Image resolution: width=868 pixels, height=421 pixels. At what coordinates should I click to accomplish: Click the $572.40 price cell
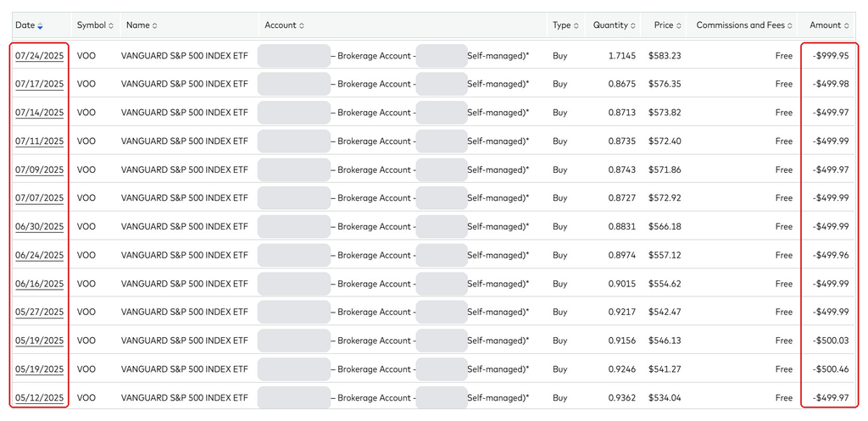tap(665, 141)
